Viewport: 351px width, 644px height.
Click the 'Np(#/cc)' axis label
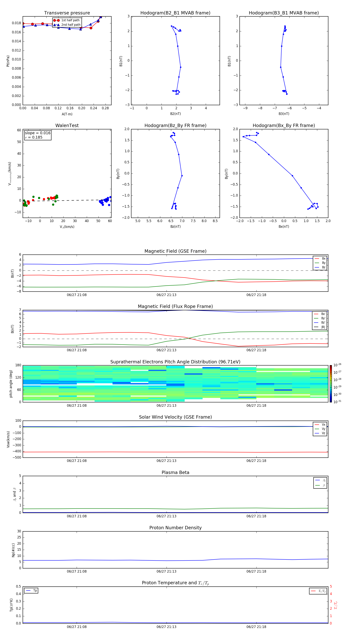point(13,550)
